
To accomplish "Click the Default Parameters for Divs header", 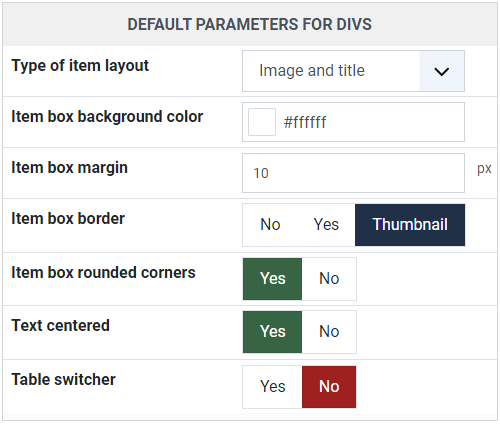I will (250, 25).
